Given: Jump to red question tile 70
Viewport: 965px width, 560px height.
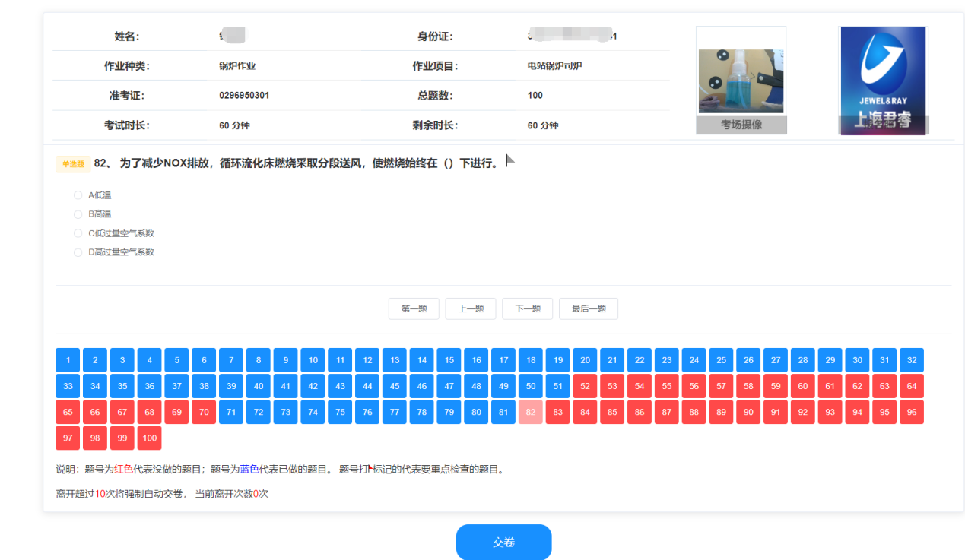Looking at the screenshot, I should (x=204, y=412).
